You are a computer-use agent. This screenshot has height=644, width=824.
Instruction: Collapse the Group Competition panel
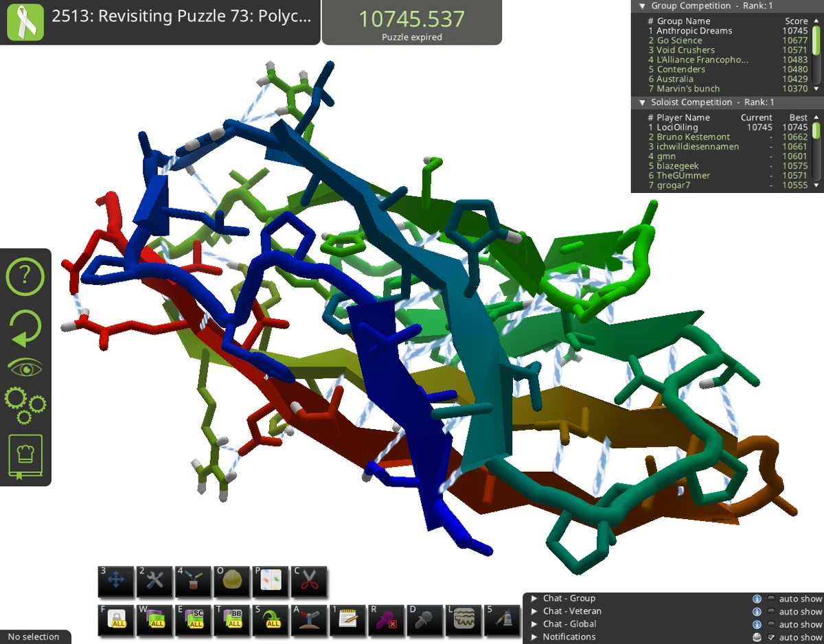[x=641, y=5]
